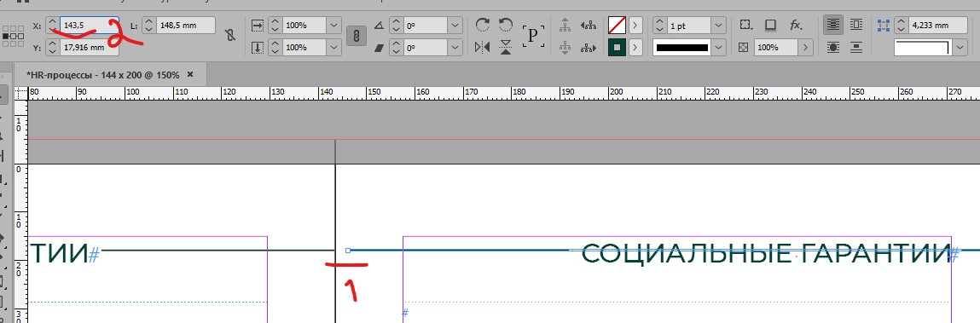Open the stroke weight 1 pt dropdown
980x323 pixels.
[x=718, y=26]
